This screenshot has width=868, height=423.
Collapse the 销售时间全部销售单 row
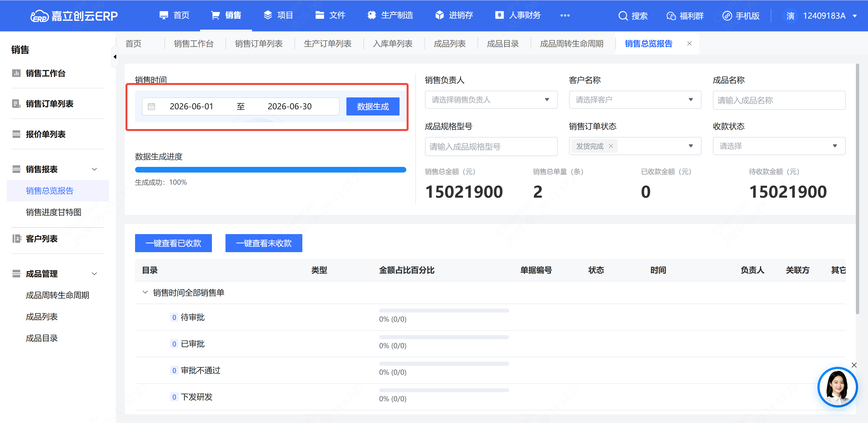pos(145,292)
